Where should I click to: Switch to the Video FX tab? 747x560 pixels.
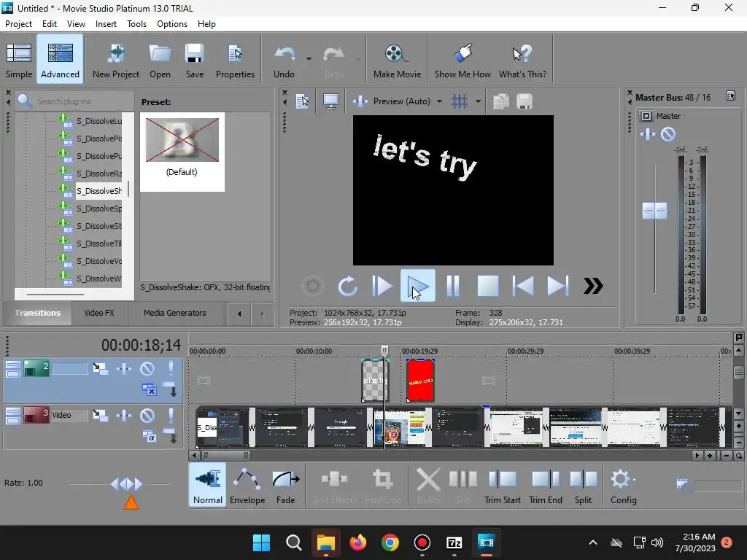pyautogui.click(x=99, y=313)
